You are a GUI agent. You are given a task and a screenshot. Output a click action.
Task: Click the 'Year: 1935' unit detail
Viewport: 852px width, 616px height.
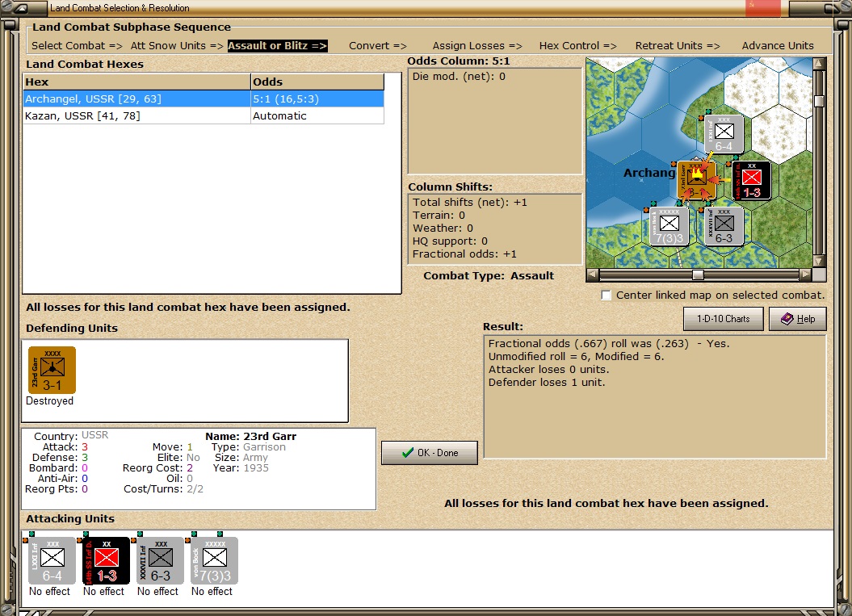(x=241, y=467)
